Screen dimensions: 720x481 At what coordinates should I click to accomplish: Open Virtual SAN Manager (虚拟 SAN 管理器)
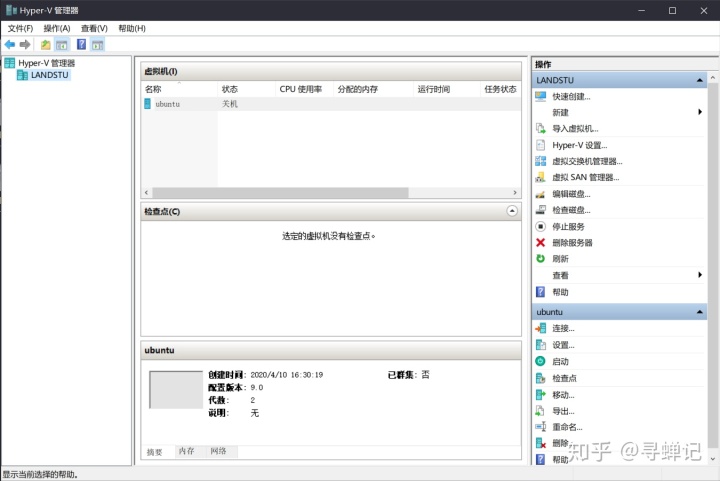point(585,177)
